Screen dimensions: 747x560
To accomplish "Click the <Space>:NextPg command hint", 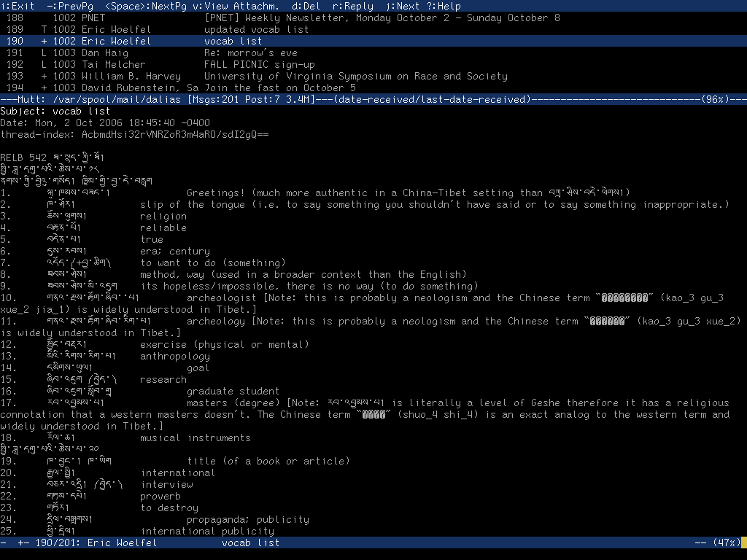I will pos(146,6).
